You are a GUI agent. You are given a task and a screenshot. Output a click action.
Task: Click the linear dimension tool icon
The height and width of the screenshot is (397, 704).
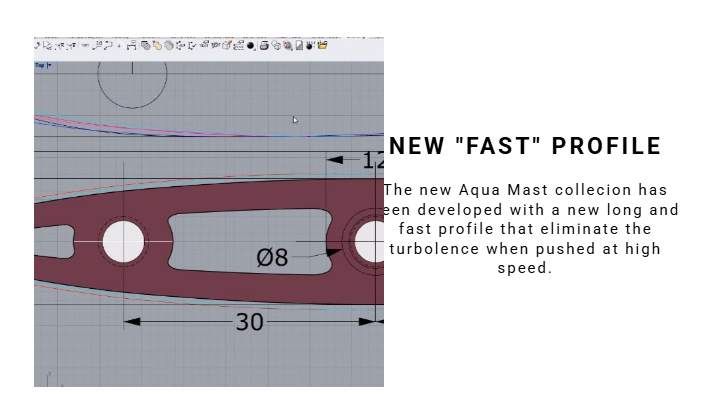[131, 45]
